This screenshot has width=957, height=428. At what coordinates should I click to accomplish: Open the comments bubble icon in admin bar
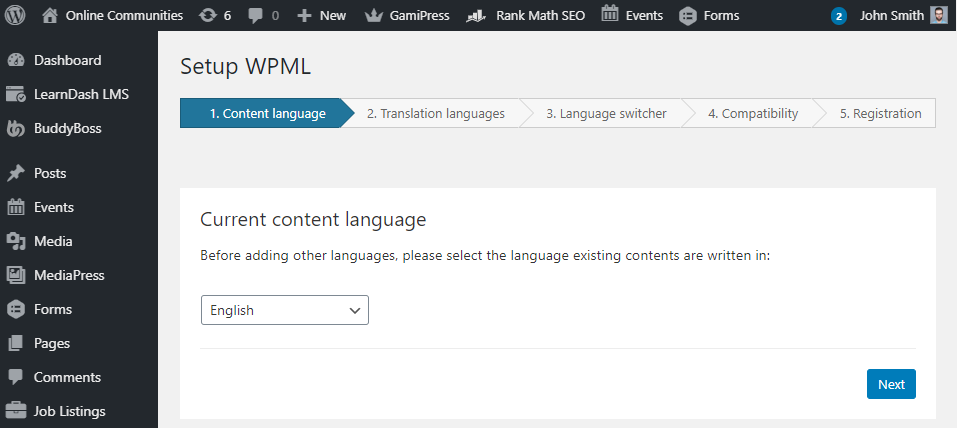pyautogui.click(x=256, y=15)
